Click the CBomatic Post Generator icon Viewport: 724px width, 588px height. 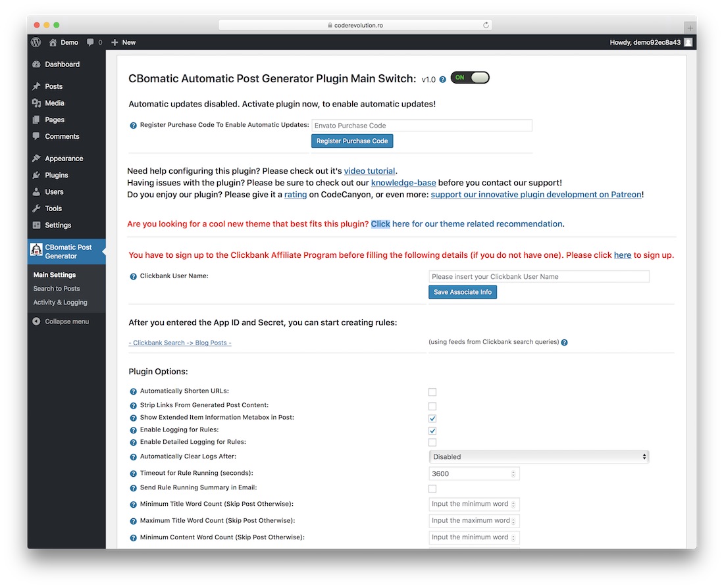[x=36, y=250]
